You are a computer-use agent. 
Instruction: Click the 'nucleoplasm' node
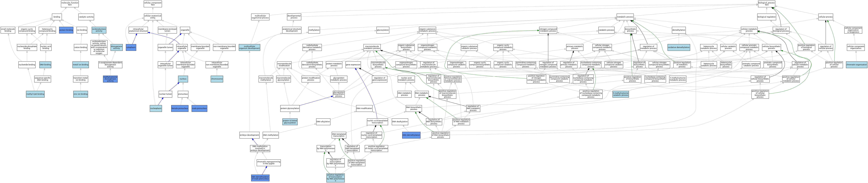coord(156,108)
